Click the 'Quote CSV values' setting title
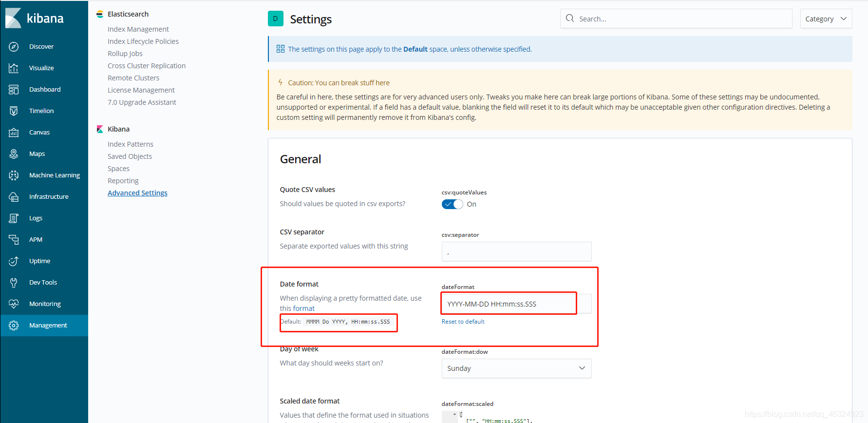 pyautogui.click(x=307, y=190)
